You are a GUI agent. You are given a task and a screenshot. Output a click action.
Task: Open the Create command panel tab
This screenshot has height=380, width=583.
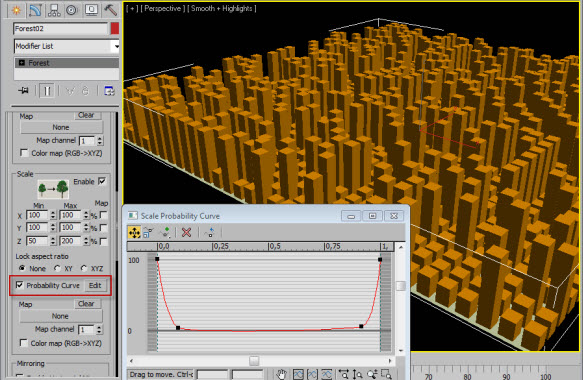pyautogui.click(x=16, y=10)
